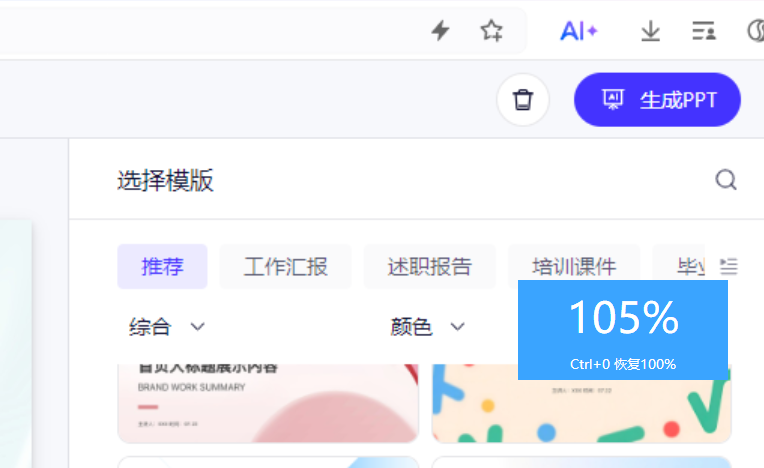The image size is (764, 468).
Task: Click the browser address bar field
Action: (x=200, y=31)
